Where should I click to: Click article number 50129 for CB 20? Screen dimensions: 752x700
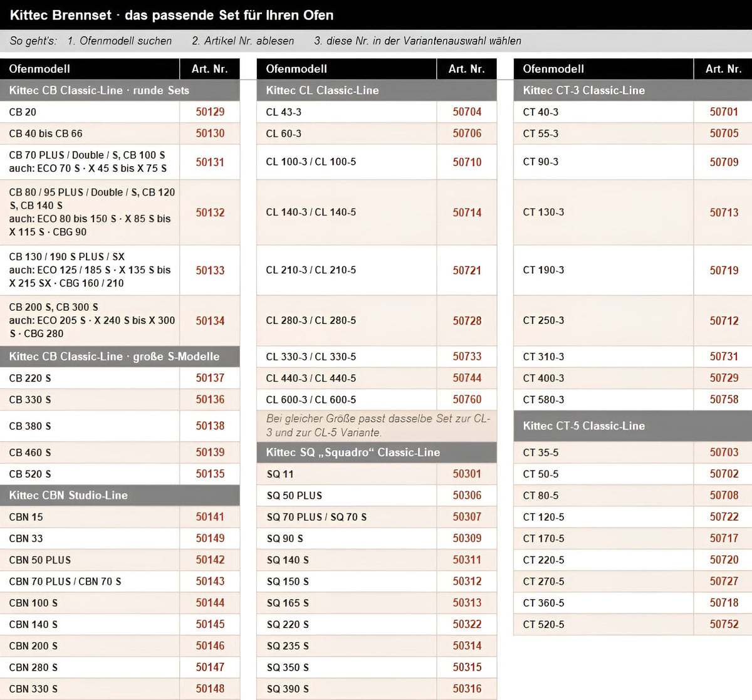pos(210,112)
